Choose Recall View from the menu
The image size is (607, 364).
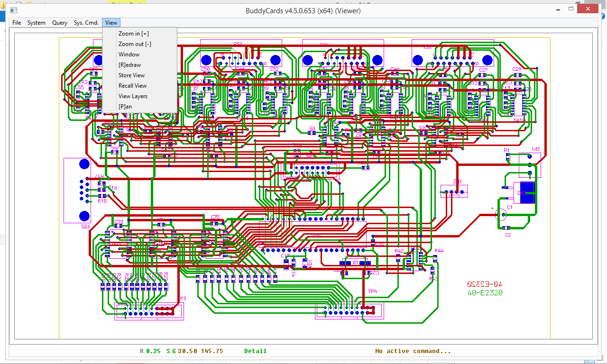click(132, 86)
